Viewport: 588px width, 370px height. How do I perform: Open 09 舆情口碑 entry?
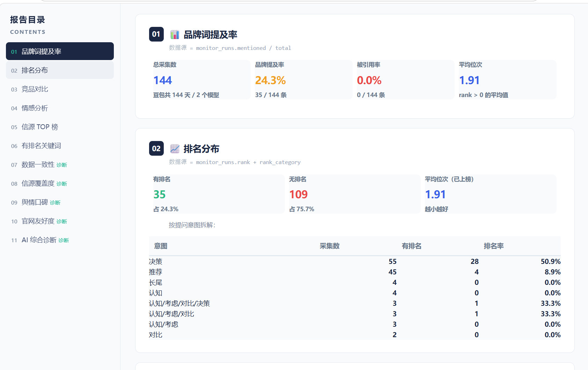pyautogui.click(x=60, y=202)
